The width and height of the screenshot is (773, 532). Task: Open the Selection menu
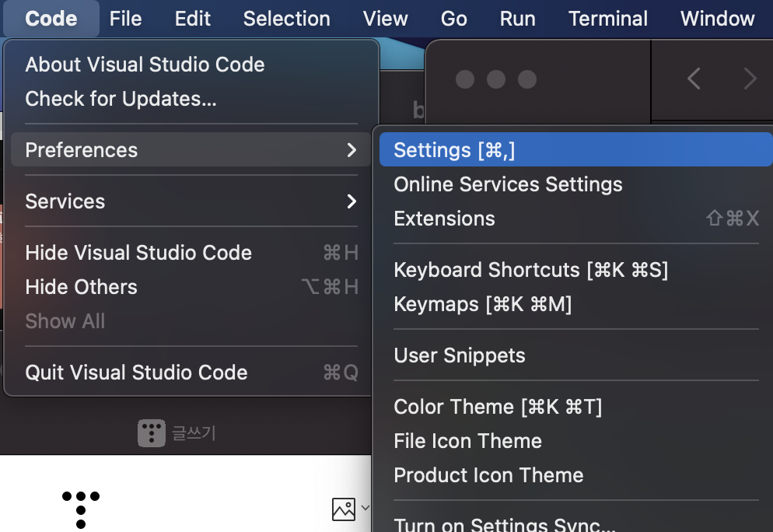tap(287, 19)
